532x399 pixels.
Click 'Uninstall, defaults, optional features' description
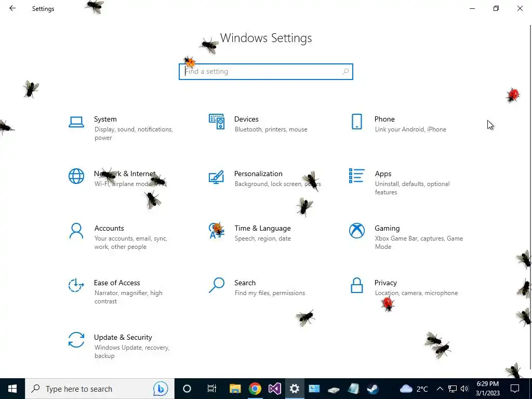point(412,188)
